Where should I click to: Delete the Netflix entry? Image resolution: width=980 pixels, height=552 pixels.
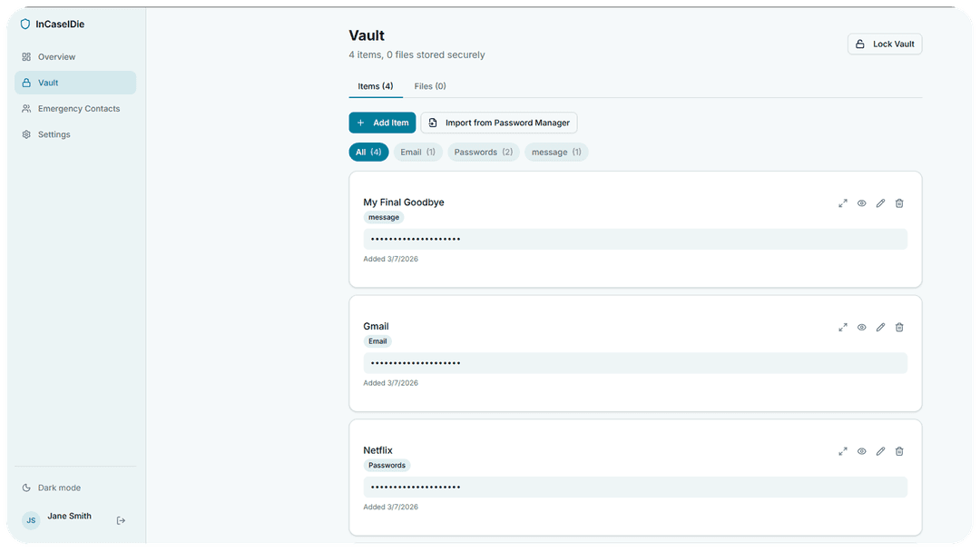[x=898, y=451]
